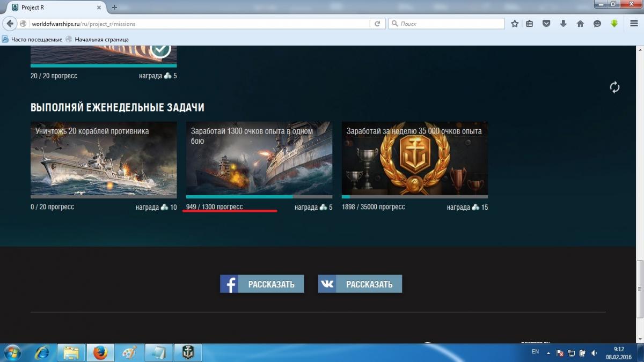The width and height of the screenshot is (644, 362).
Task: Click the completed mission checkmark badge
Action: pyautogui.click(x=160, y=49)
